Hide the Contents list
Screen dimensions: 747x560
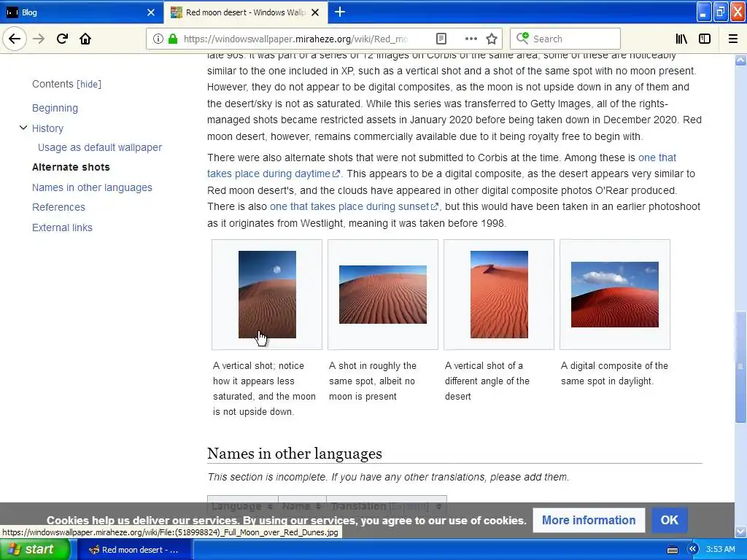click(x=89, y=85)
